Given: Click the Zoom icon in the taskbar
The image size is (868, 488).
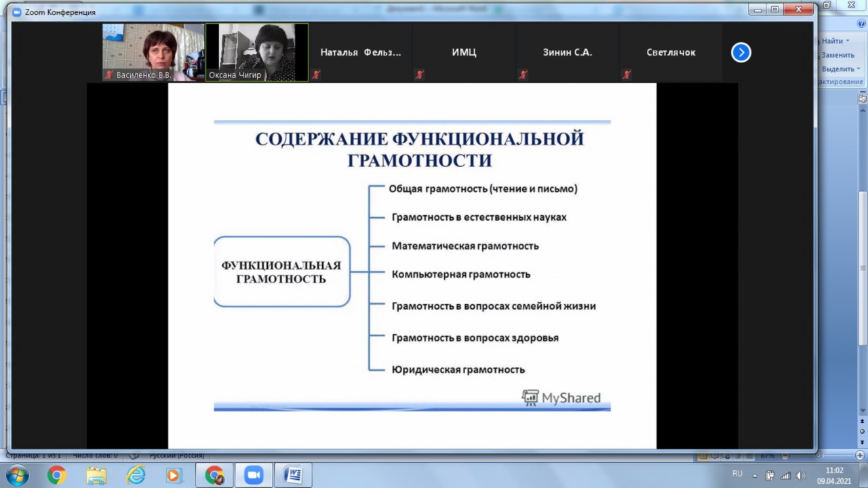Looking at the screenshot, I should (254, 475).
